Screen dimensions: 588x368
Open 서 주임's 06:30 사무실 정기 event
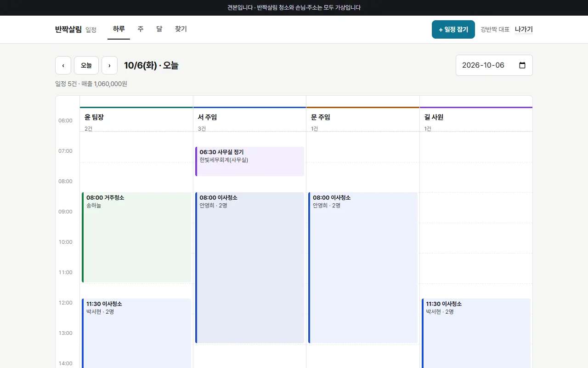[249, 161]
